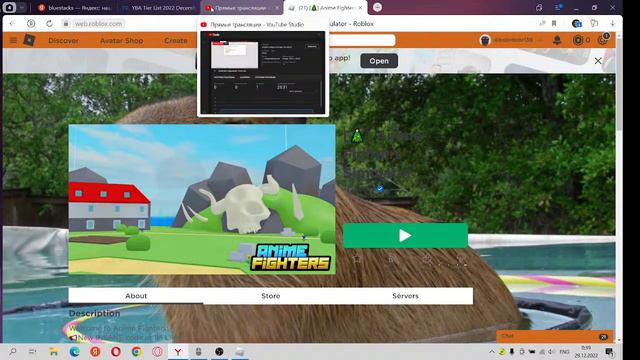Image resolution: width=640 pixels, height=360 pixels.
Task: Click the Roblox logo home icon
Action: (29, 40)
